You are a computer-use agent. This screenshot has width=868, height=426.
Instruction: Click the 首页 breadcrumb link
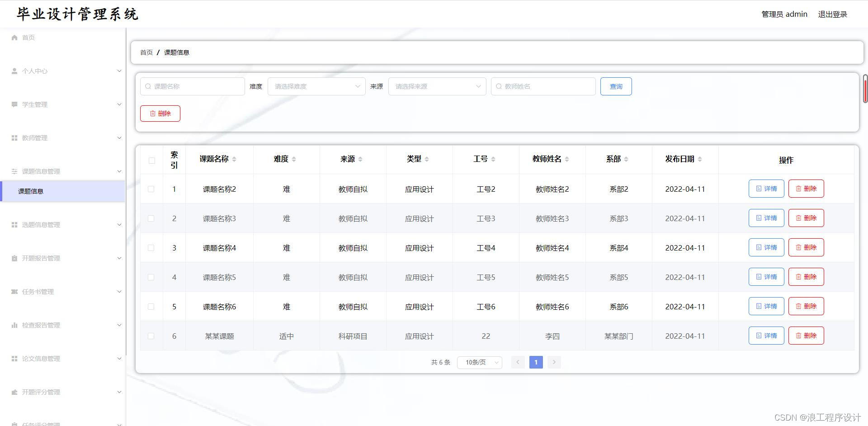pyautogui.click(x=146, y=52)
